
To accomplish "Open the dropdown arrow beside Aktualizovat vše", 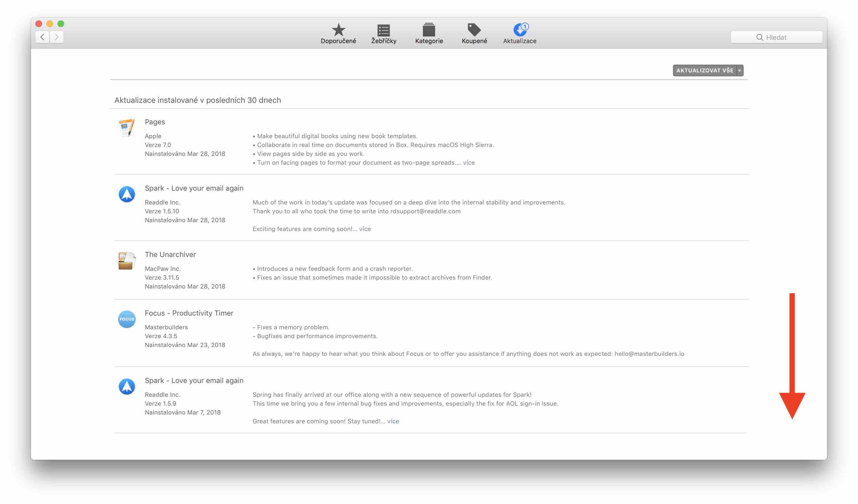I will point(739,70).
